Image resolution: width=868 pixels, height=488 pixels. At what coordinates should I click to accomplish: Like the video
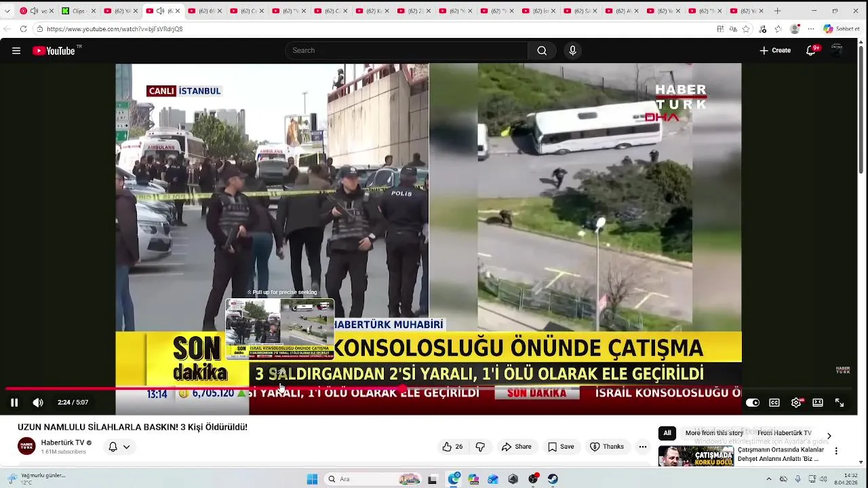[x=453, y=447]
